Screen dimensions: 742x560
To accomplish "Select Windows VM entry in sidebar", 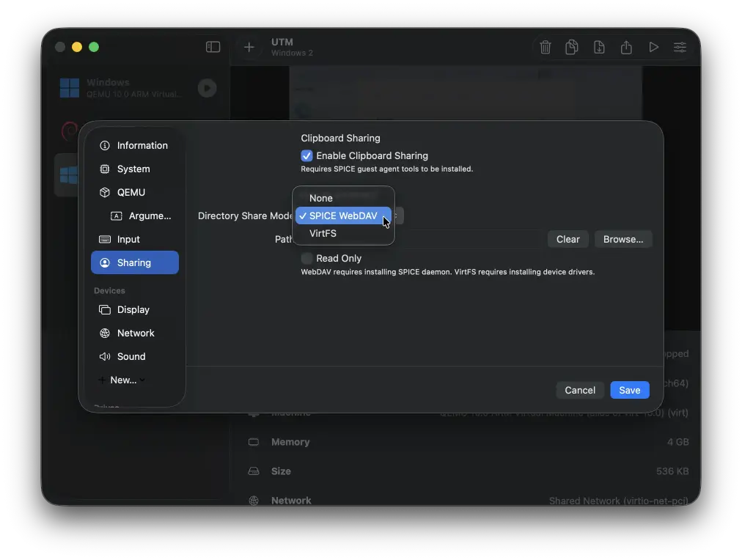I will (137, 88).
